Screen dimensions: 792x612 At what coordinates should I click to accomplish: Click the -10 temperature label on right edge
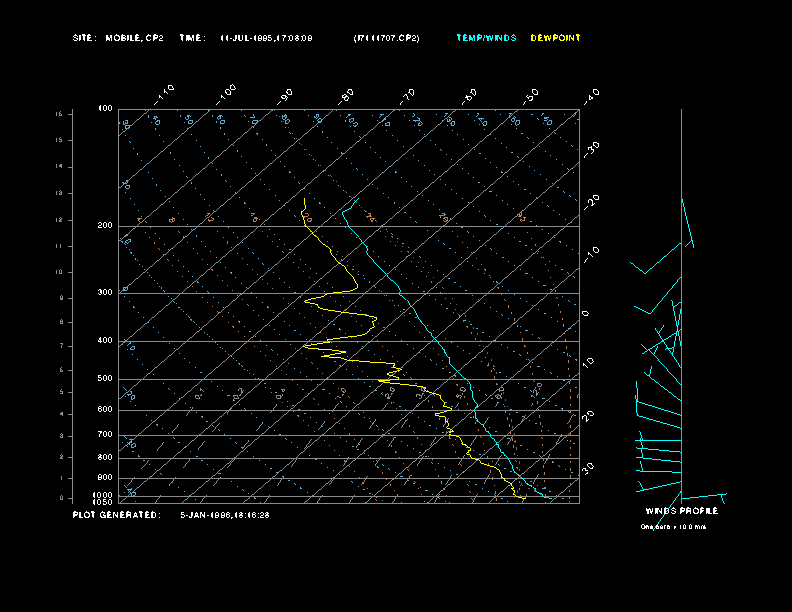(x=591, y=255)
